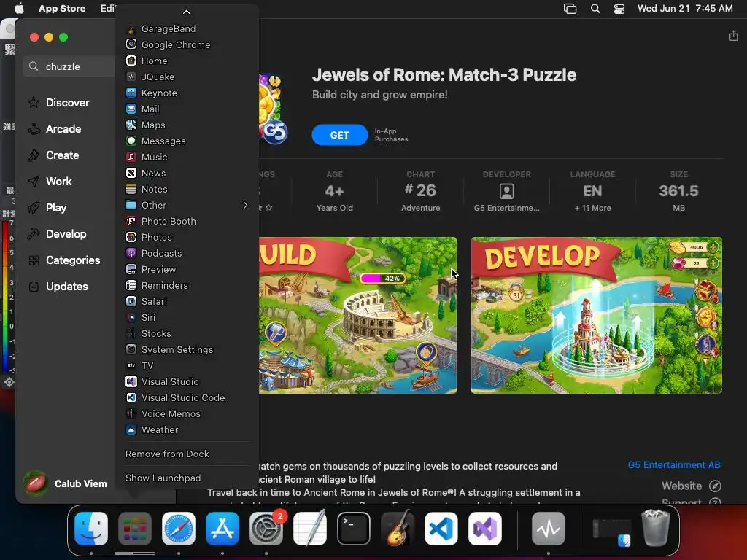Expand the Other folder submenu
This screenshot has width=747, height=560.
(x=187, y=205)
